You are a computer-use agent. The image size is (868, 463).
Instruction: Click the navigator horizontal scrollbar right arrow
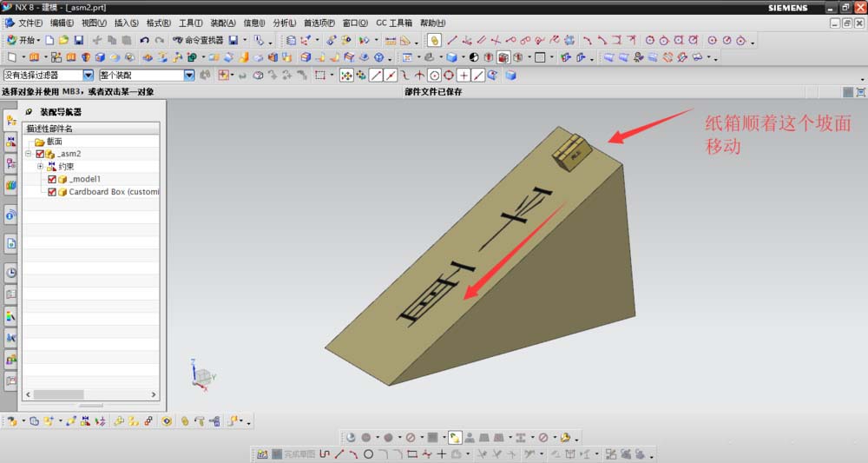pos(154,394)
